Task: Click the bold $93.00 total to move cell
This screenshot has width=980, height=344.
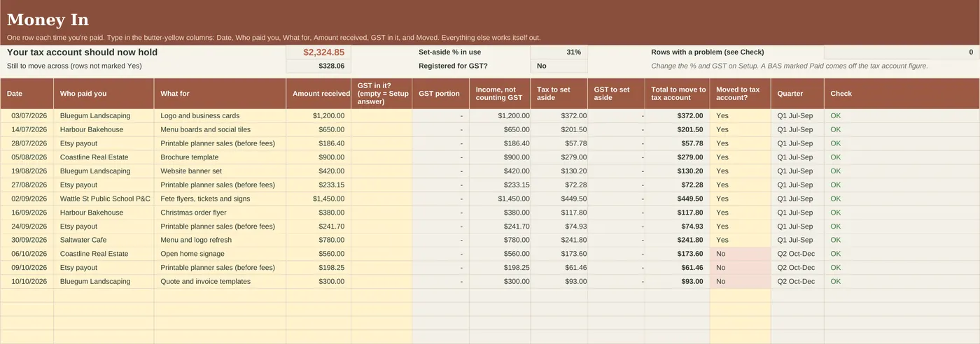Action: pyautogui.click(x=677, y=282)
